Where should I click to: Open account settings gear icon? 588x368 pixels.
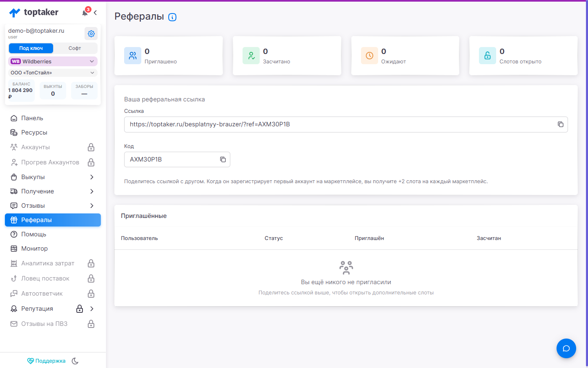point(91,34)
